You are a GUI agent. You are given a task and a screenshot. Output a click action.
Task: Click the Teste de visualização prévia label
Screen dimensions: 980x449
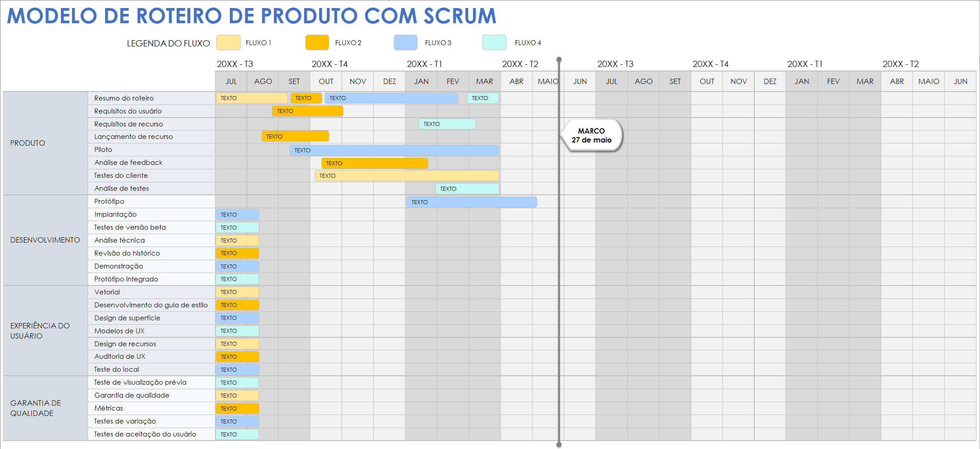tap(140, 382)
